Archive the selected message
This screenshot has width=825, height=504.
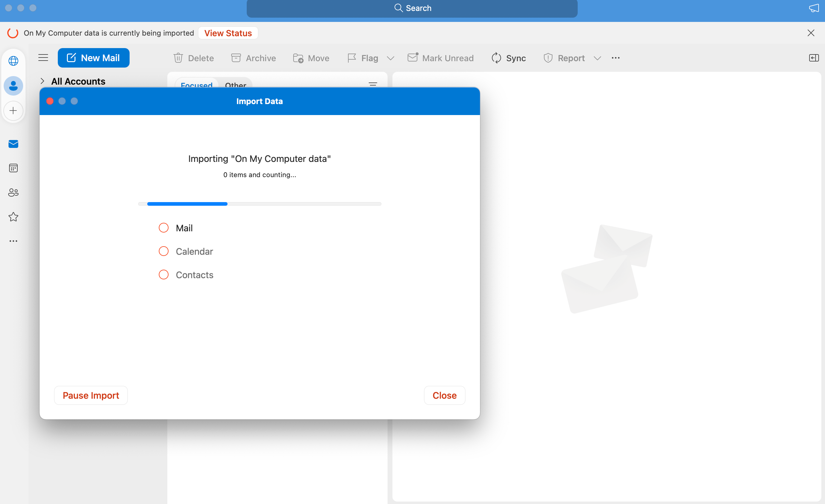pos(236,58)
